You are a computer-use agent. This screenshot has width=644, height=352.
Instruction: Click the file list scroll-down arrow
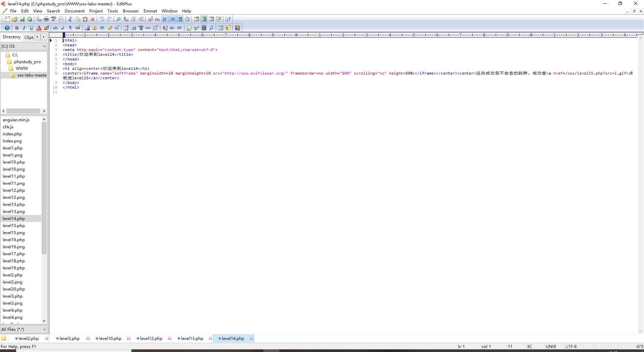coord(44,321)
